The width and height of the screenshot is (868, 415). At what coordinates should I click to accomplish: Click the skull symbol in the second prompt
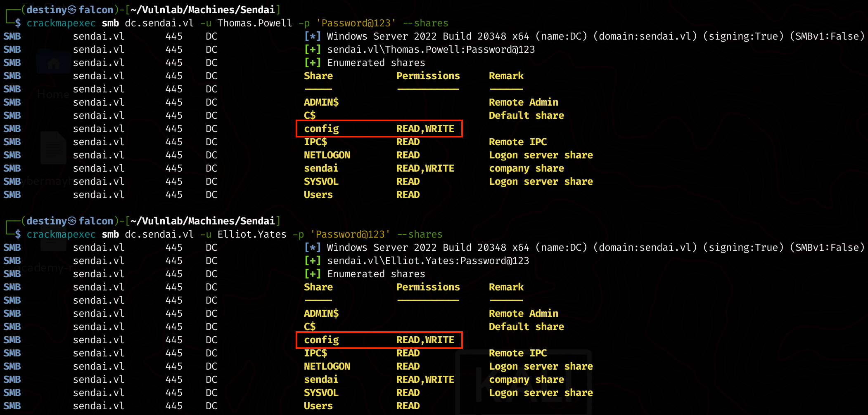tap(72, 221)
